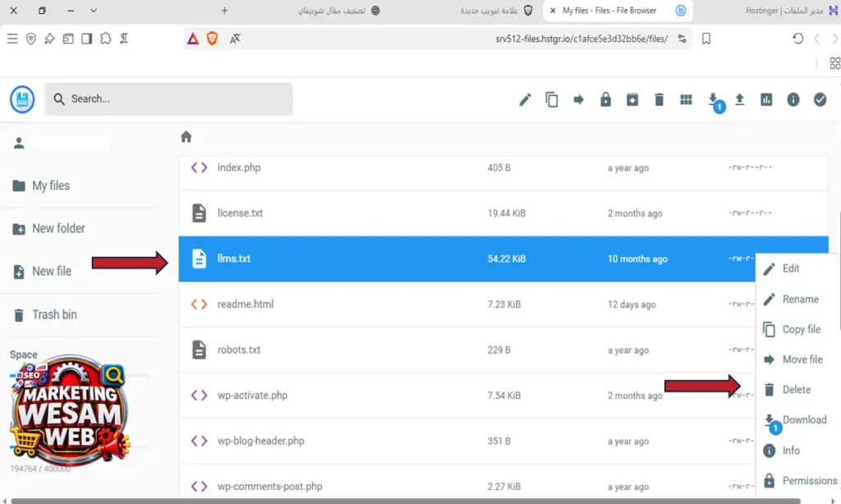The image size is (841, 504).
Task: Create a New folder from the sidebar
Action: [x=48, y=228]
